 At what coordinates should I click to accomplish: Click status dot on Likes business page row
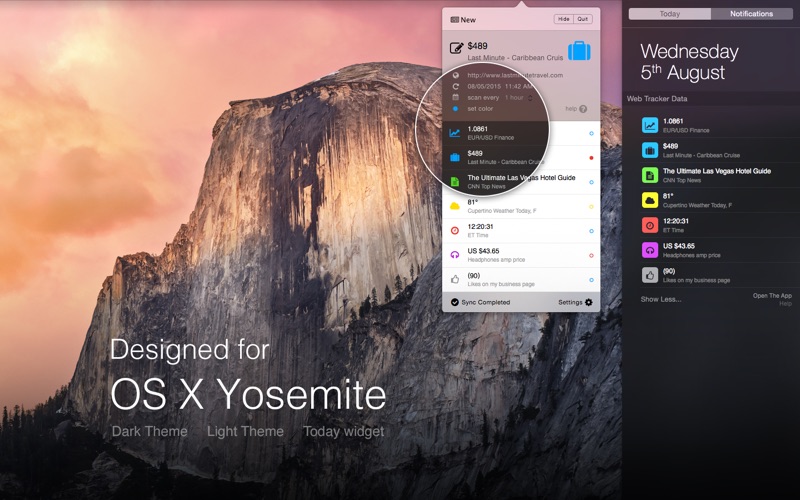coord(591,280)
